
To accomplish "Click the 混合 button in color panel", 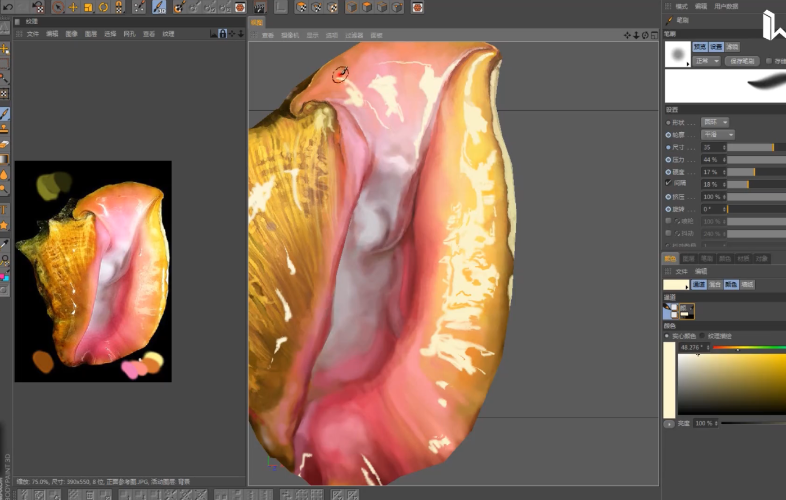I will [x=714, y=284].
